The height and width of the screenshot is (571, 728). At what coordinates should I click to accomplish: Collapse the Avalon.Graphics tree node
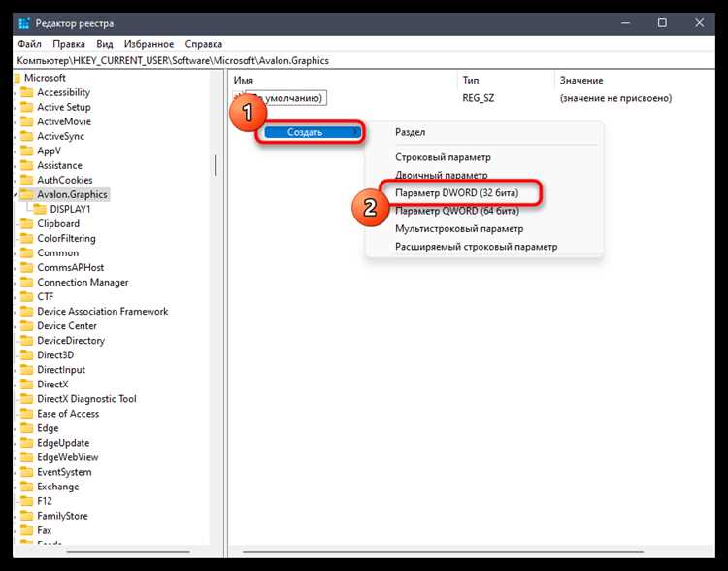[x=16, y=194]
